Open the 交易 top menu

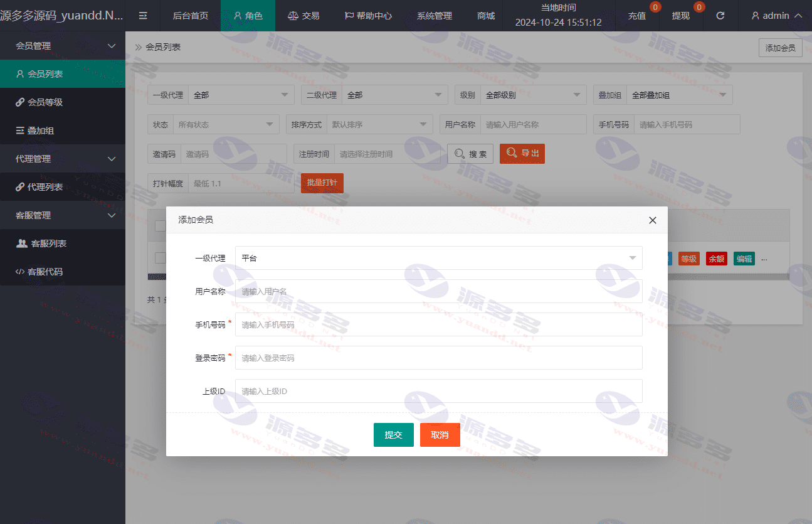303,16
